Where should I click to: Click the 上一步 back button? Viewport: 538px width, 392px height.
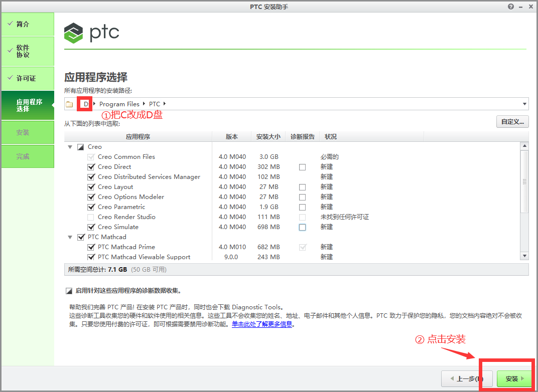pyautogui.click(x=467, y=378)
